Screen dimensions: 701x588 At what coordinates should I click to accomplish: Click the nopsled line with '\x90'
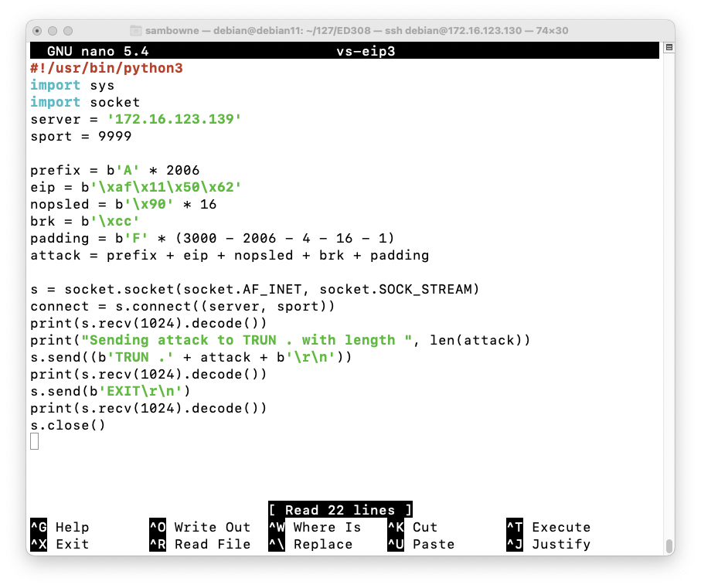124,204
